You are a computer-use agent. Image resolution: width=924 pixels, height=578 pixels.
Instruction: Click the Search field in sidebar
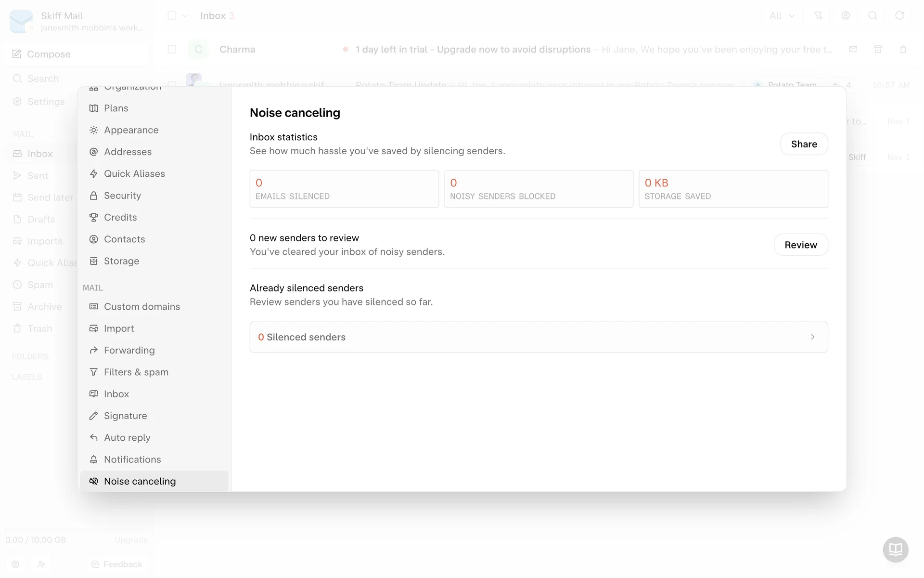tap(43, 79)
